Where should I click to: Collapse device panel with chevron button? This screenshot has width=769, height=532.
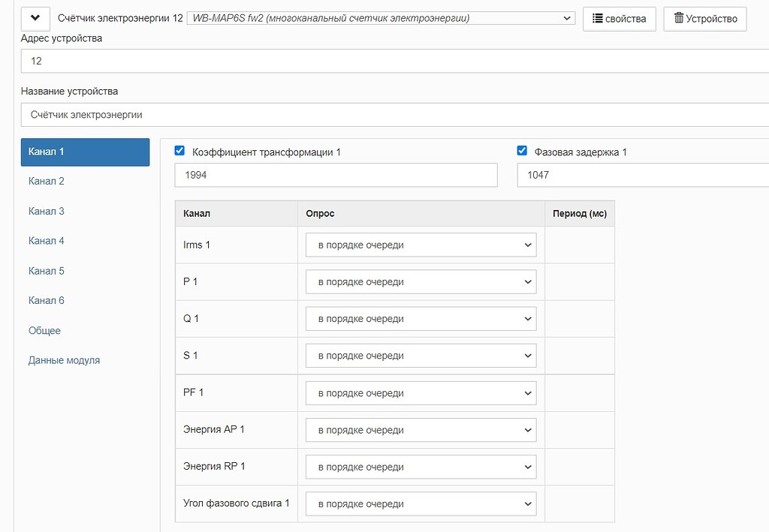click(x=35, y=18)
